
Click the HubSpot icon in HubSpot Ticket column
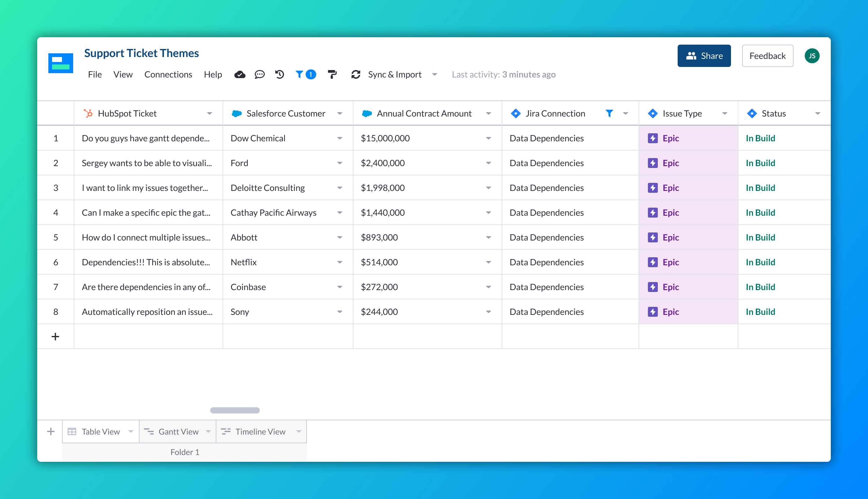pyautogui.click(x=88, y=113)
